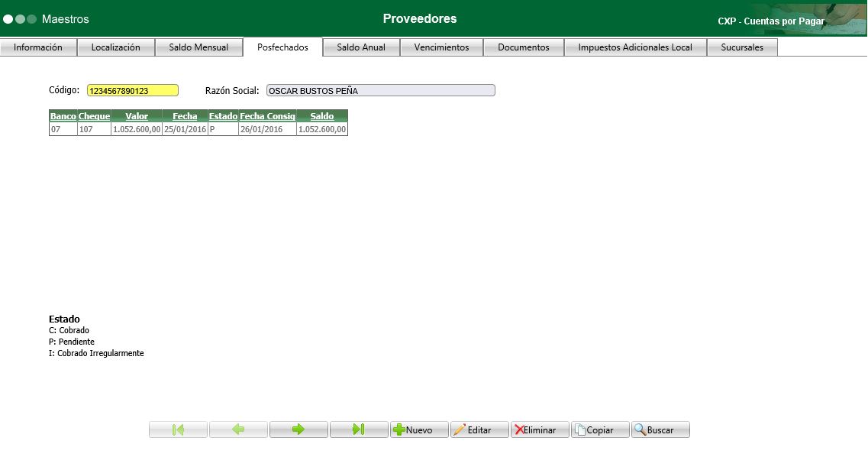Viewport: 868px width, 457px height.
Task: Sort by the Fecha Consig column header
Action: coord(267,115)
